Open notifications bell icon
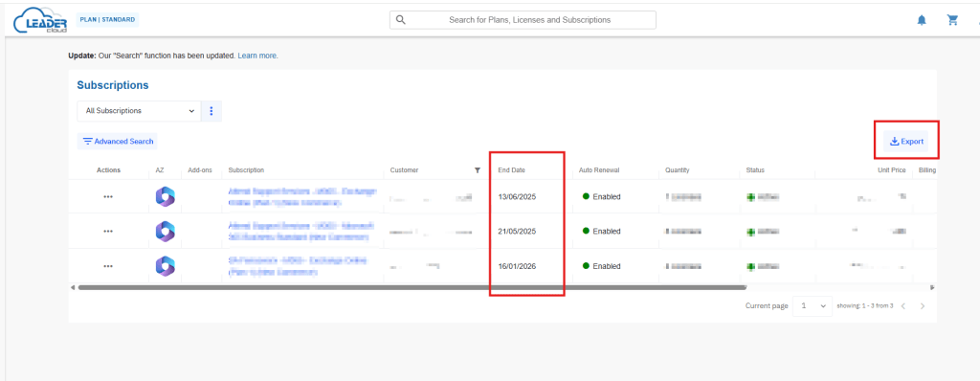The image size is (980, 381). point(922,20)
